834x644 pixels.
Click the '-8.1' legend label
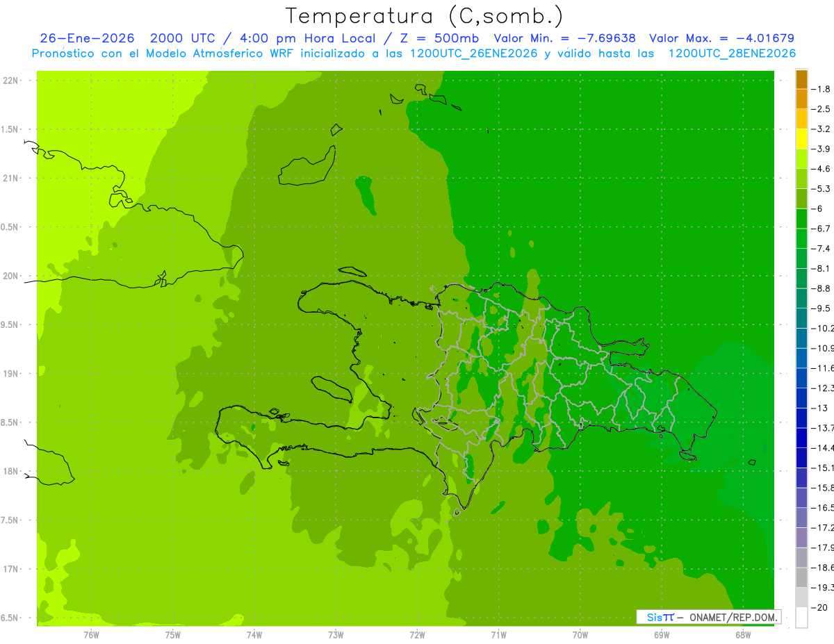pos(821,268)
